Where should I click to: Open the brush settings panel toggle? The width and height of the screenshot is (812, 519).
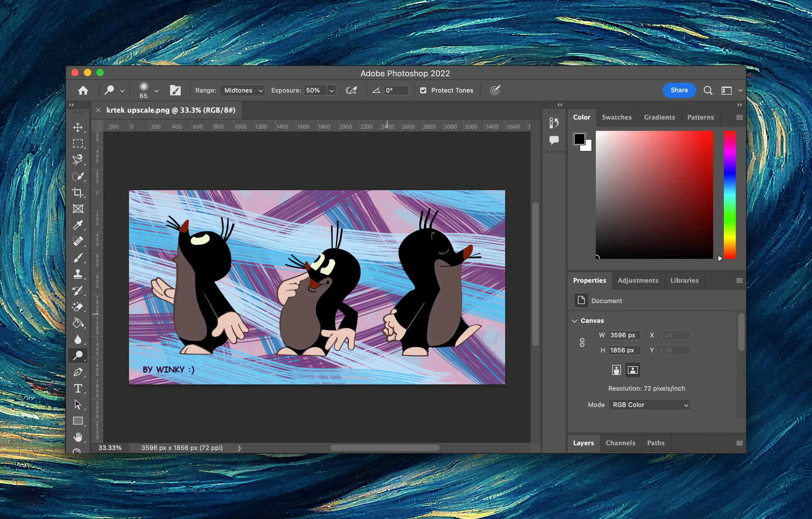click(175, 90)
